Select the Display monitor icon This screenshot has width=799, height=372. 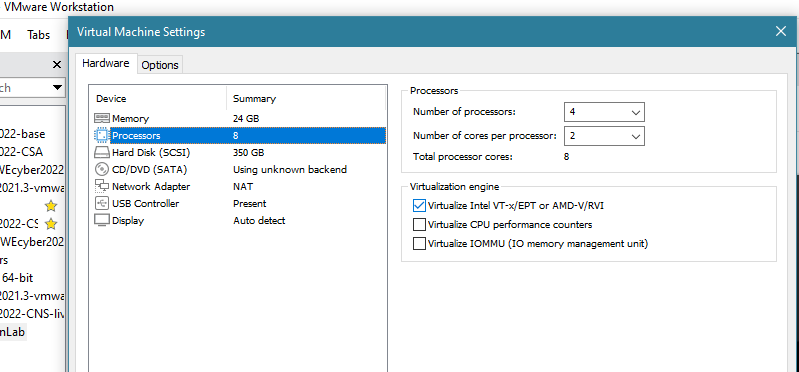click(102, 221)
